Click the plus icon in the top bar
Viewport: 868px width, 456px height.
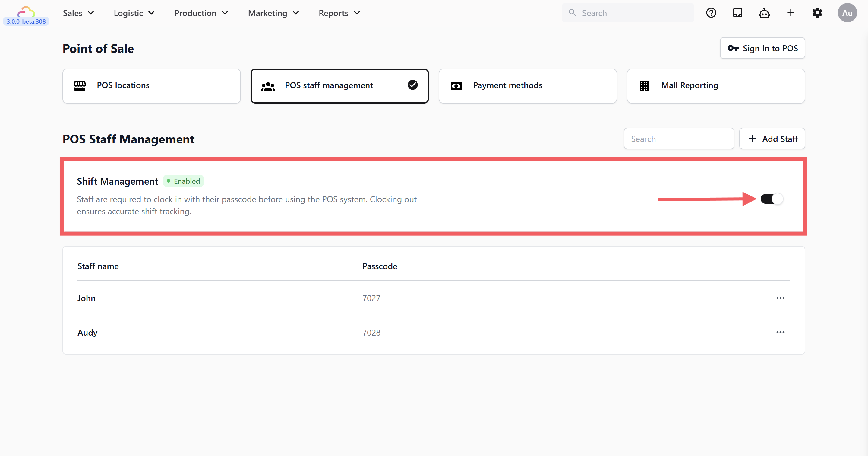coord(791,13)
